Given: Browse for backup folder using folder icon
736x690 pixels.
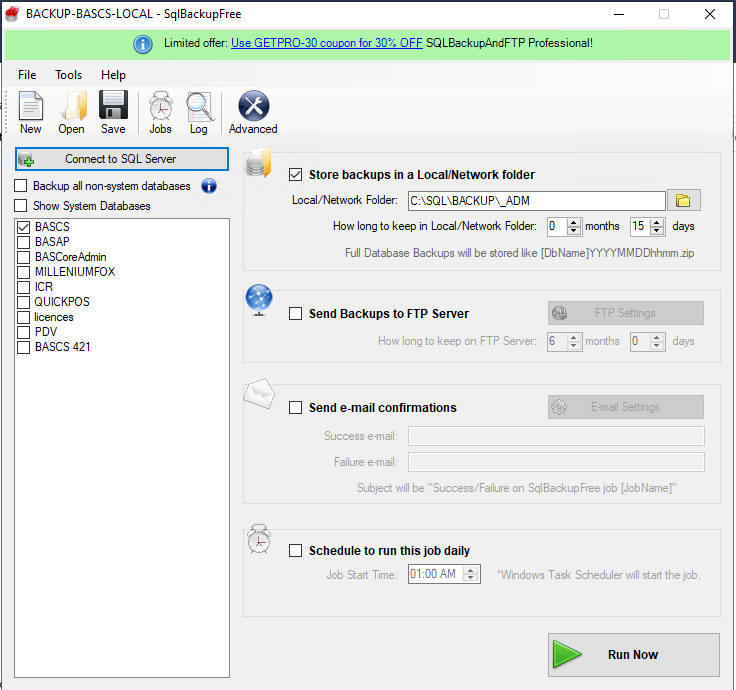Looking at the screenshot, I should (685, 200).
